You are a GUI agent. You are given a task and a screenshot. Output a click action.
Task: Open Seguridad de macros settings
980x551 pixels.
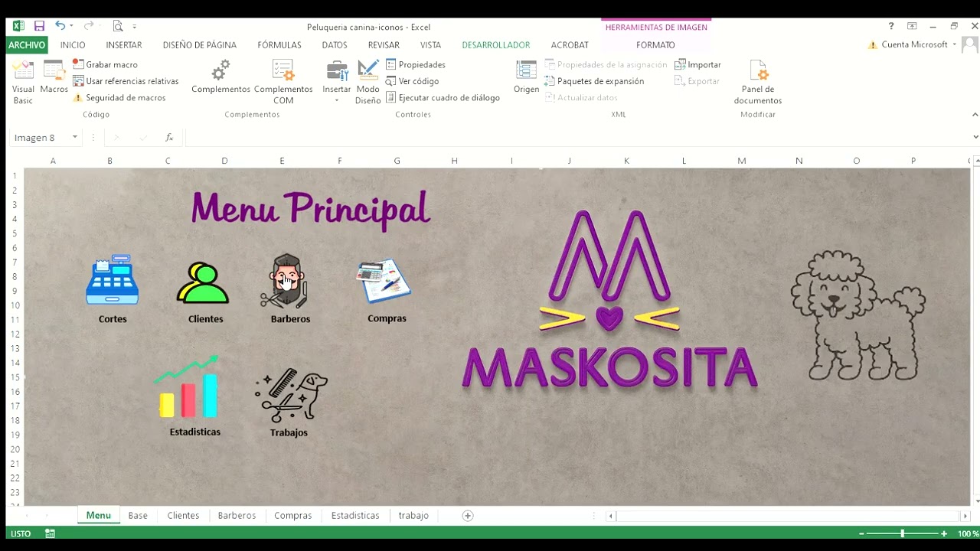119,98
